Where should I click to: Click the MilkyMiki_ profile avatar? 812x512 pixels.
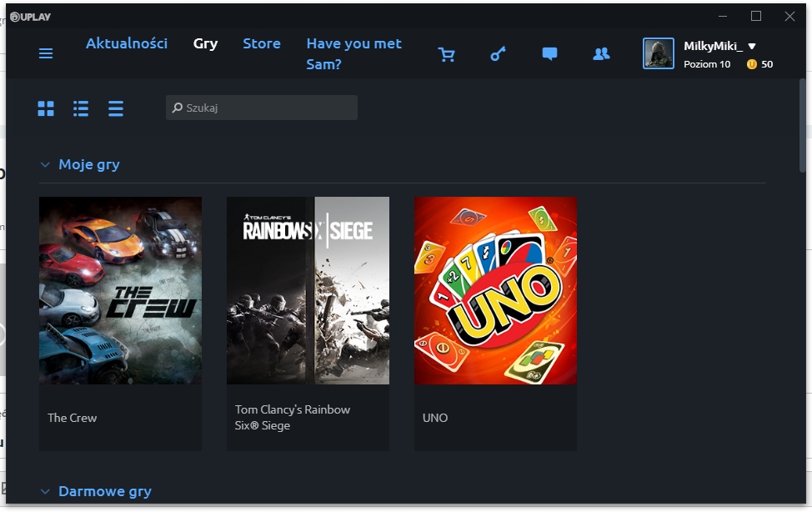[659, 53]
